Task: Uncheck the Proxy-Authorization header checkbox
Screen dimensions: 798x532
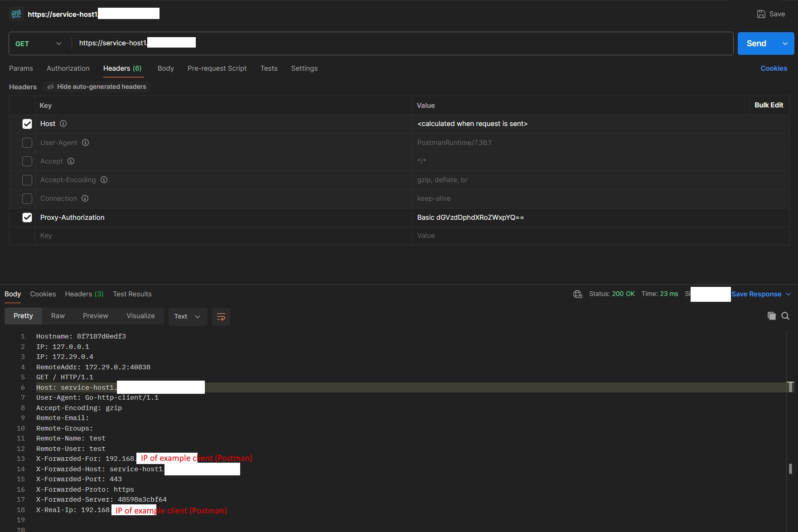Action: pyautogui.click(x=27, y=218)
